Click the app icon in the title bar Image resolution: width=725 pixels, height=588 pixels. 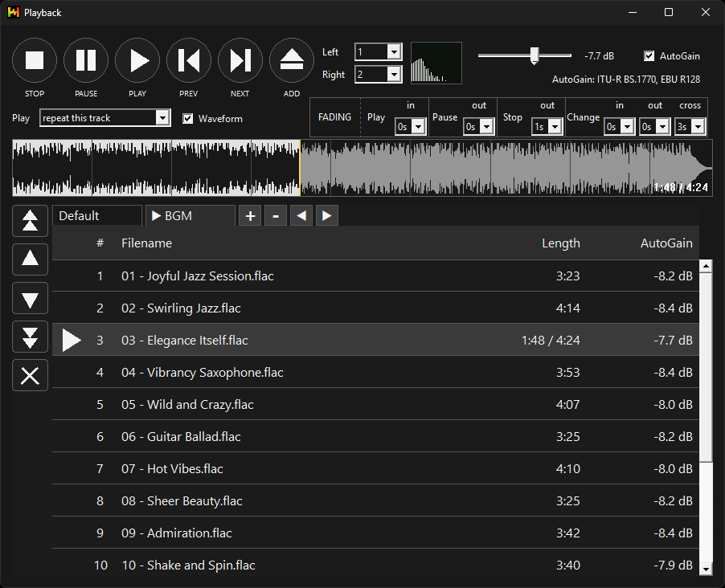pos(14,13)
